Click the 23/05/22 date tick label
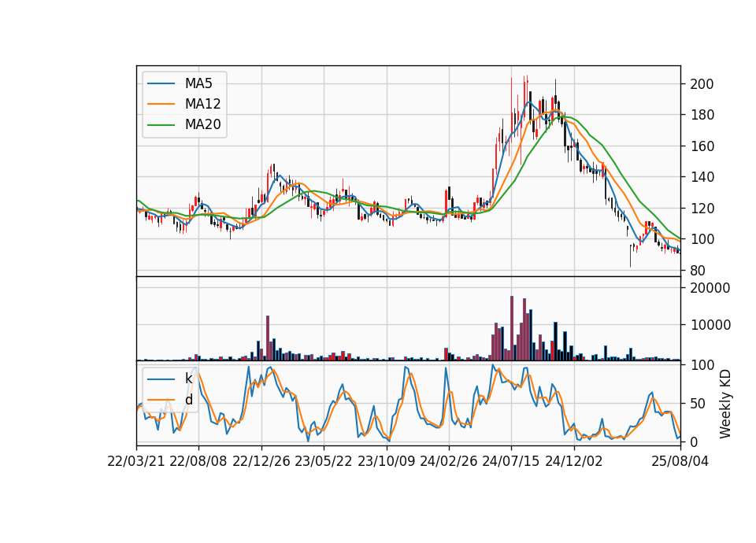The height and width of the screenshot is (543, 756). click(324, 462)
